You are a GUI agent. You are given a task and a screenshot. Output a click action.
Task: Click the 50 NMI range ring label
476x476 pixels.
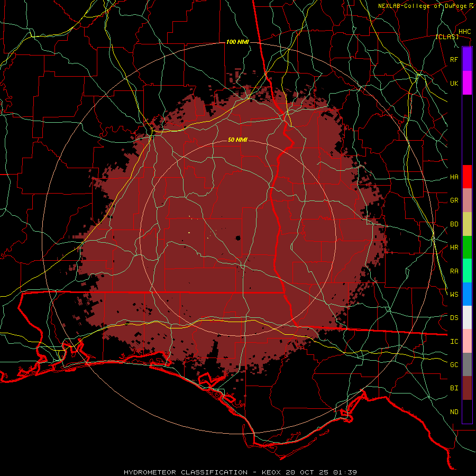click(x=237, y=140)
